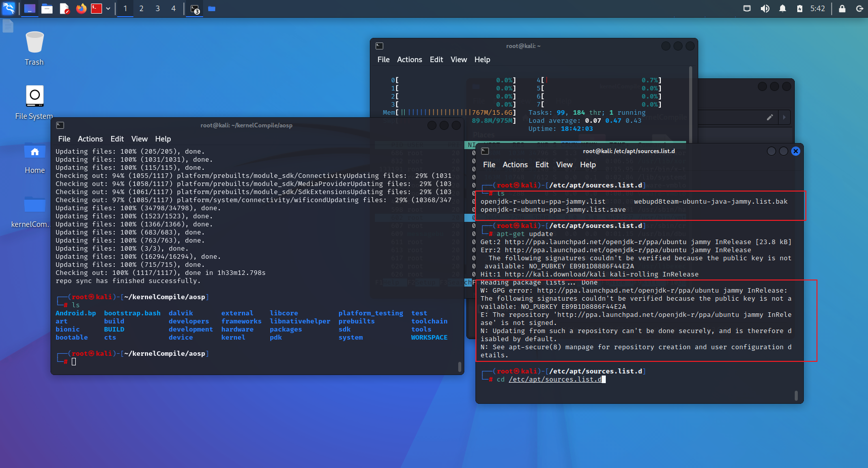Expand the terminal launcher dropdown arrow
868x468 pixels.
[x=108, y=9]
